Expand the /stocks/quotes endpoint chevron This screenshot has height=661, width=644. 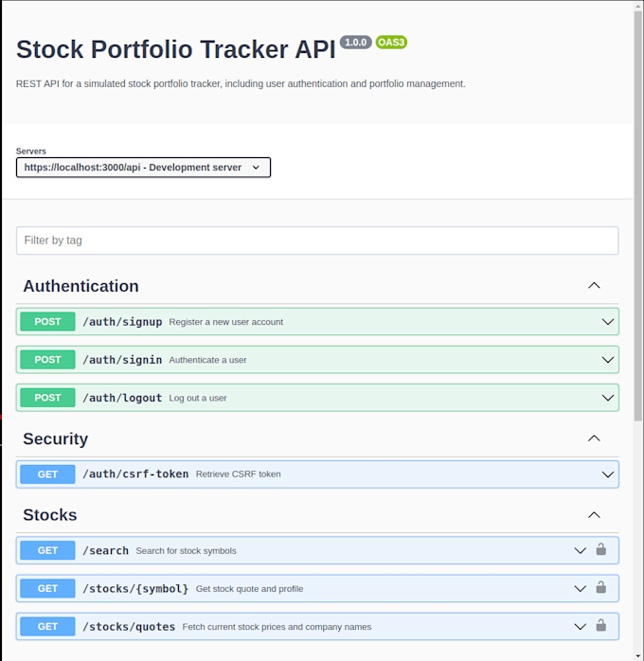click(581, 627)
